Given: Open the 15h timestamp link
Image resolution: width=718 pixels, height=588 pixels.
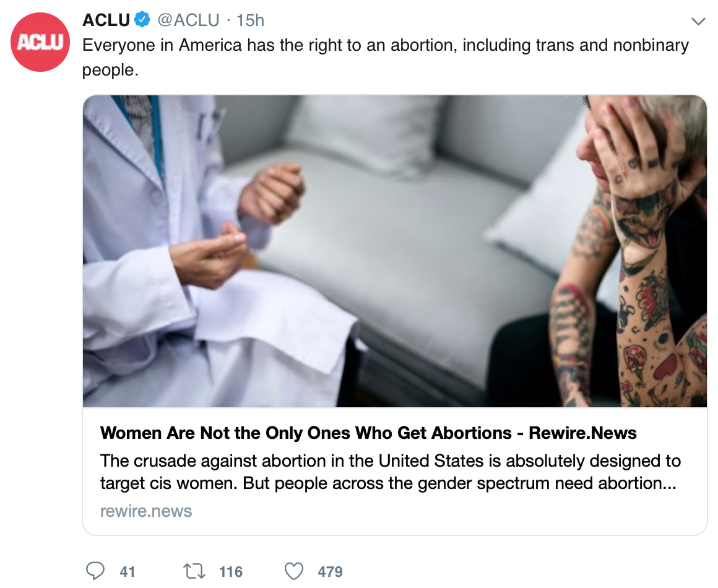Looking at the screenshot, I should tap(250, 20).
